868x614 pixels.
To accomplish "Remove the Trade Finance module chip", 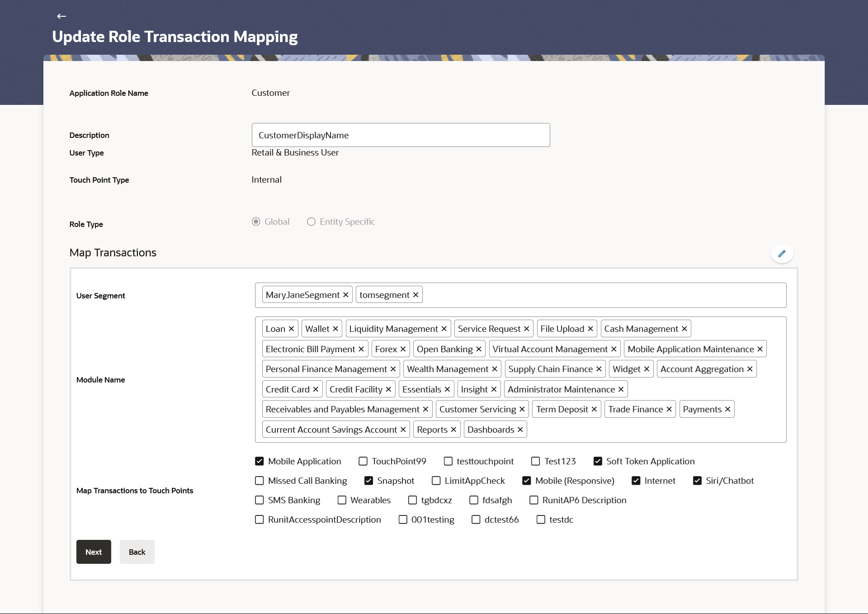I will click(x=669, y=409).
